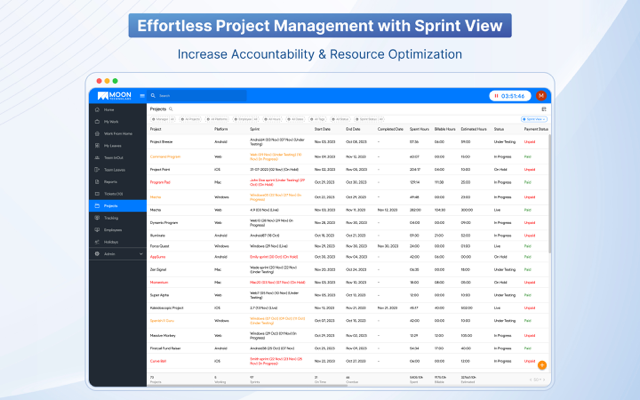Open the All Status filter dropdown
The height and width of the screenshot is (400, 640).
coord(340,119)
